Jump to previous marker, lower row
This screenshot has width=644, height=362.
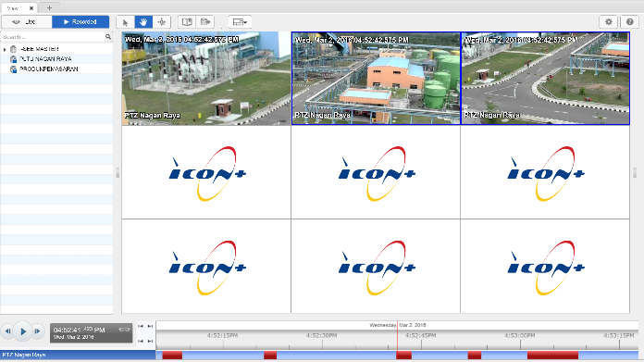click(x=141, y=341)
